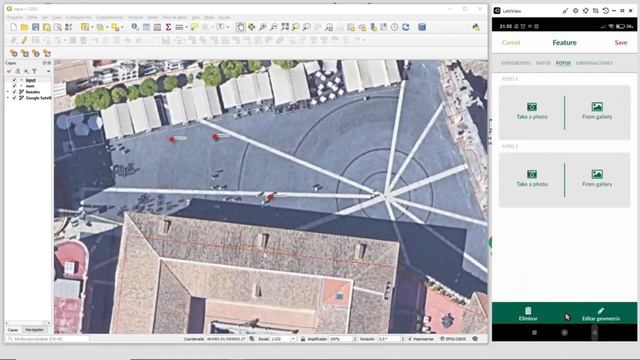Open the Complementos menu
Viewport: 640px width, 360px height.
(110, 18)
